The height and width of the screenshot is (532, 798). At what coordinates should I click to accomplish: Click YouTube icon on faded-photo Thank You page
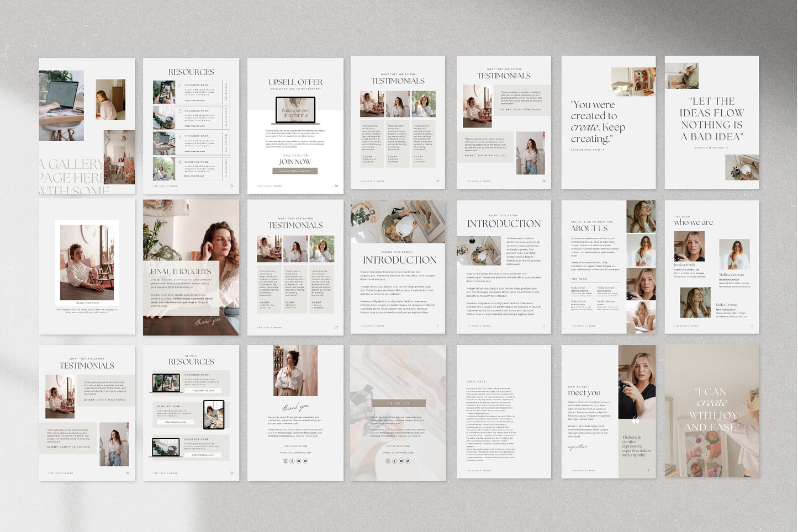[x=401, y=461]
